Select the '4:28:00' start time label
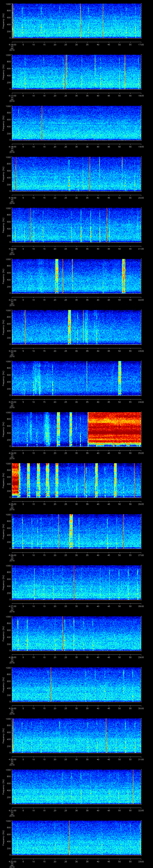The width and height of the screenshot is (153, 868). (12, 657)
